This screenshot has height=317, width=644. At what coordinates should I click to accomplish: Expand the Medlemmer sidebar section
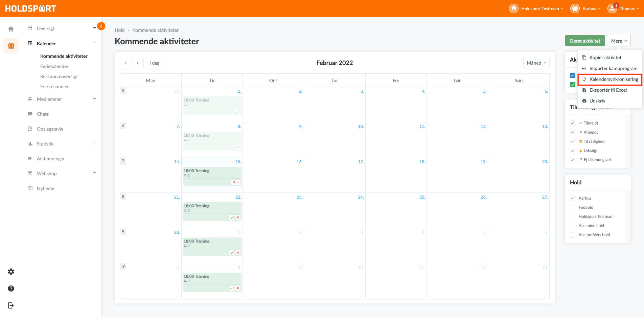94,99
